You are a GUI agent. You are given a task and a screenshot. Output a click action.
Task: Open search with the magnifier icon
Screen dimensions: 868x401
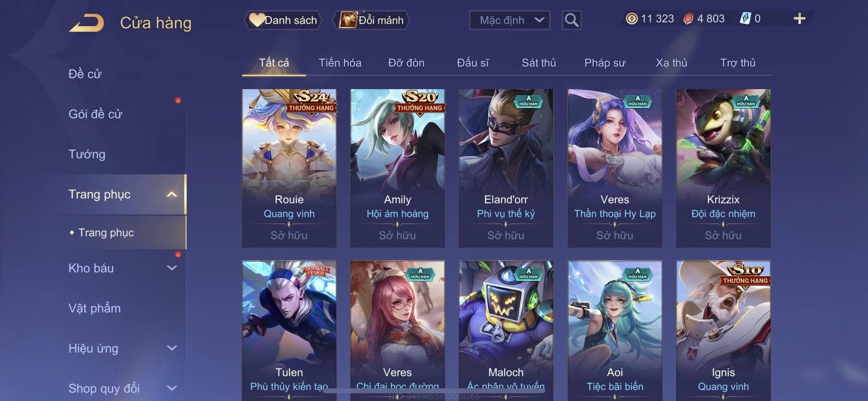(571, 20)
